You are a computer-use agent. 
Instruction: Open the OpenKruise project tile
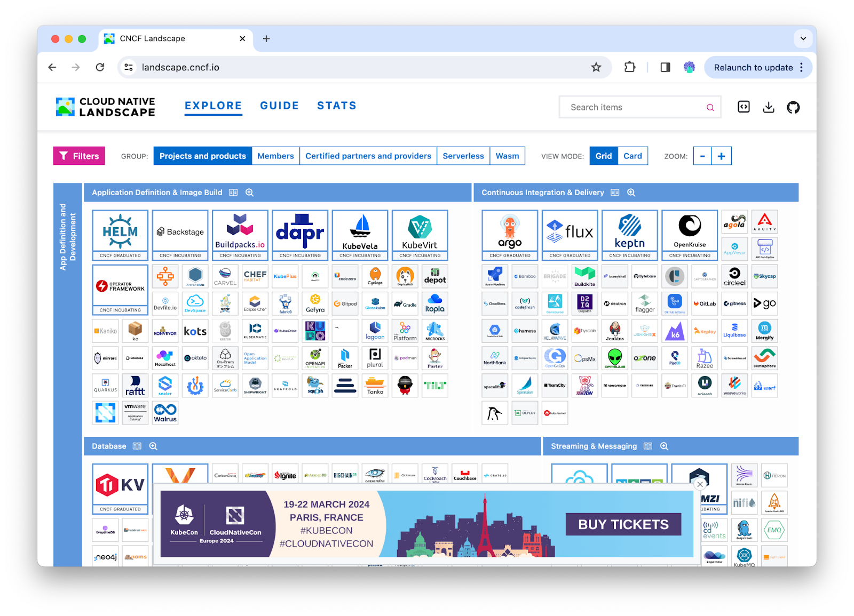coord(690,235)
